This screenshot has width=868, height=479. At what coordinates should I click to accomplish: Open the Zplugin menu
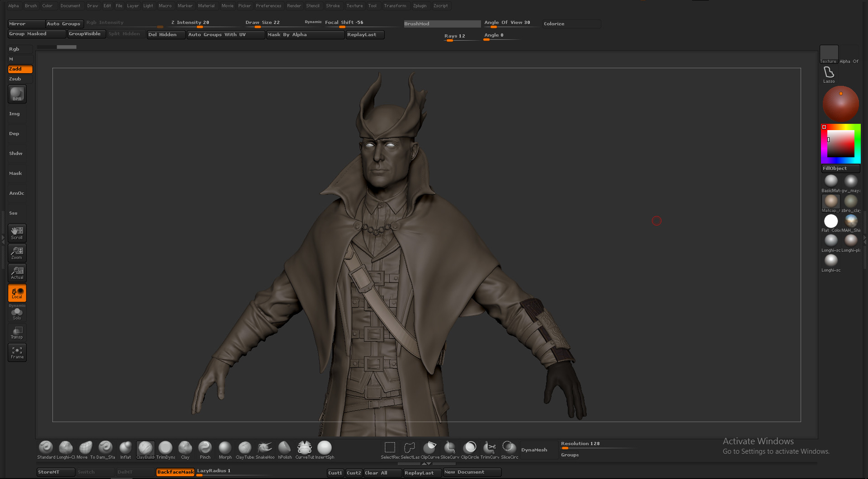(x=420, y=6)
